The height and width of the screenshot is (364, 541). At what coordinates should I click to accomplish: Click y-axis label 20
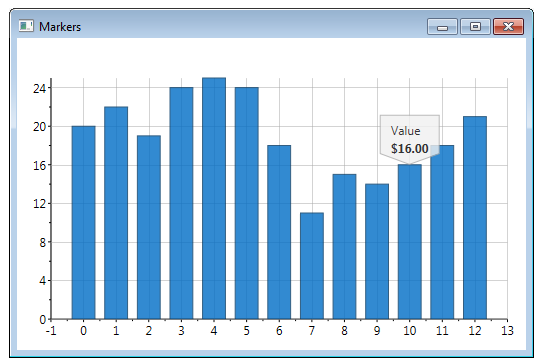tap(39, 127)
